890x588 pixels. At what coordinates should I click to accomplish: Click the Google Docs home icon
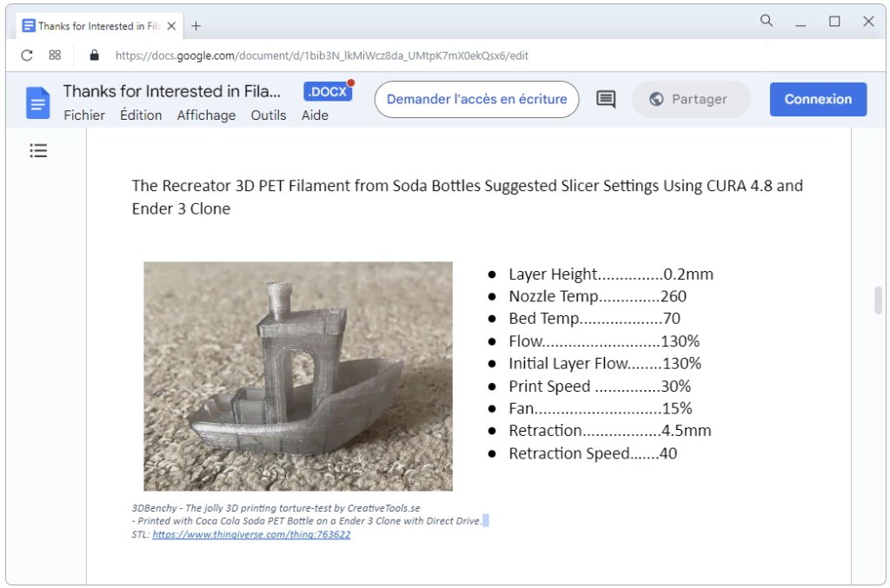click(x=38, y=102)
